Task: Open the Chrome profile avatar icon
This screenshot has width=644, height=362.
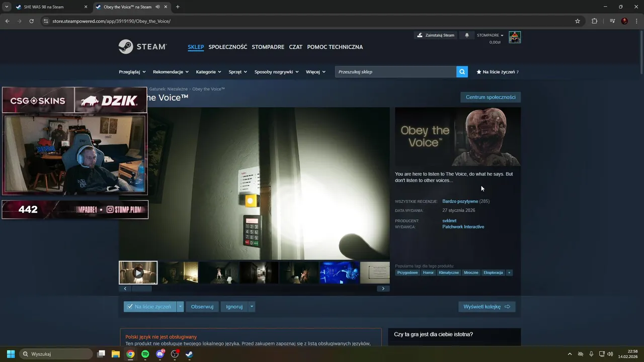Action: [624, 21]
